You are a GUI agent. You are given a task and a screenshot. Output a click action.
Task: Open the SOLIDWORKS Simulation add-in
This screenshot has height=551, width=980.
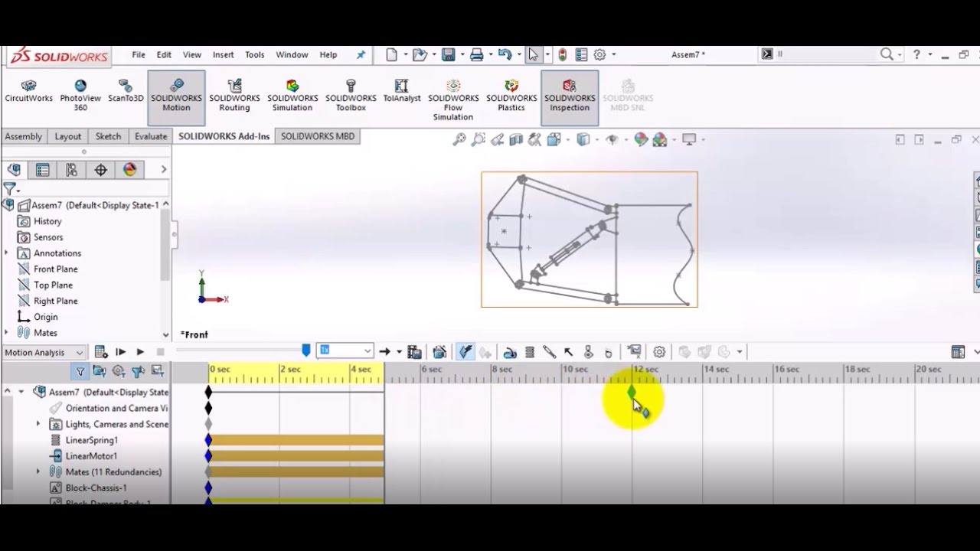[292, 96]
